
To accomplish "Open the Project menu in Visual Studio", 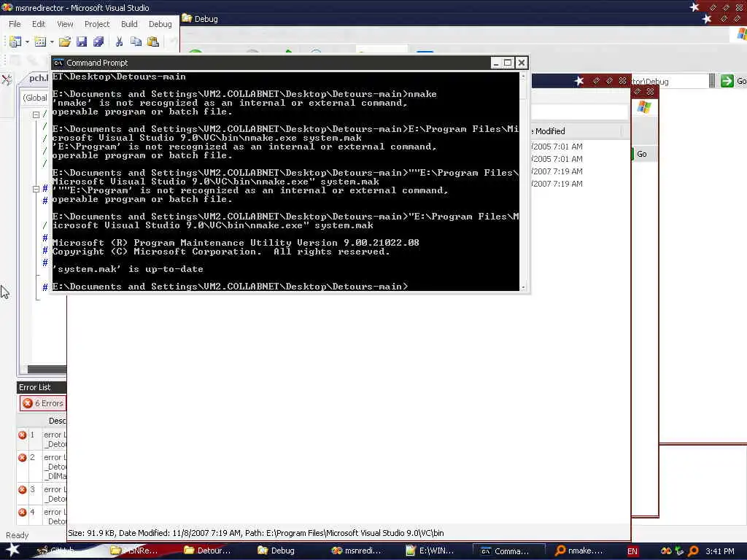I will pos(97,24).
